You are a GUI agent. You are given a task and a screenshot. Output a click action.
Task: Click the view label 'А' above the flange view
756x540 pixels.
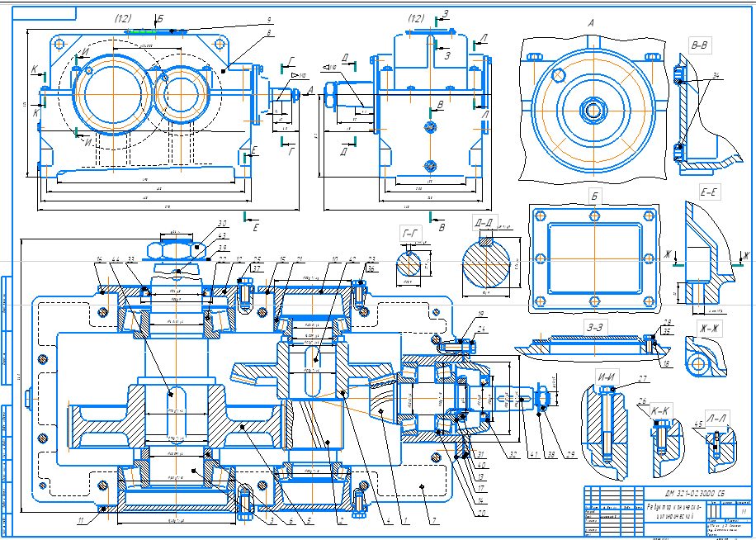pos(591,23)
